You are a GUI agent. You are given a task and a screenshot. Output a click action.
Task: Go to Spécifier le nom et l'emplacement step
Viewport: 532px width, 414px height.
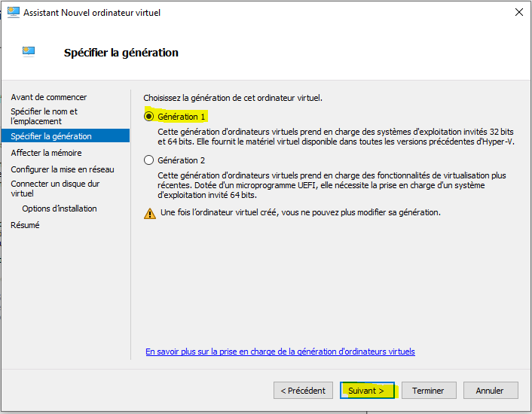[x=44, y=116]
